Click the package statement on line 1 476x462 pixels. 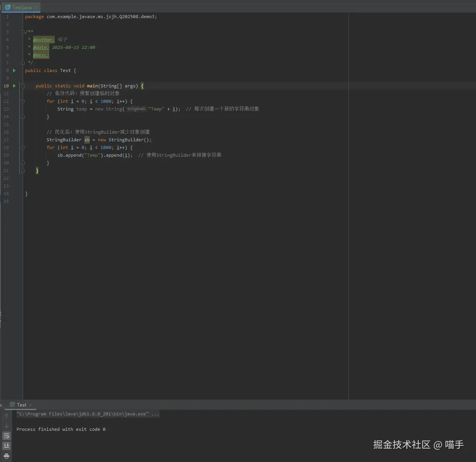coord(91,17)
